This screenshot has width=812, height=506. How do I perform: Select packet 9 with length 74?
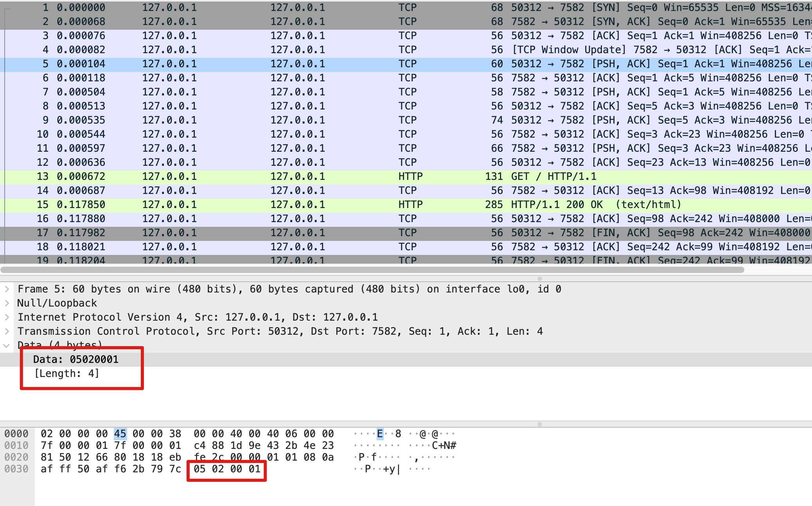click(407, 120)
